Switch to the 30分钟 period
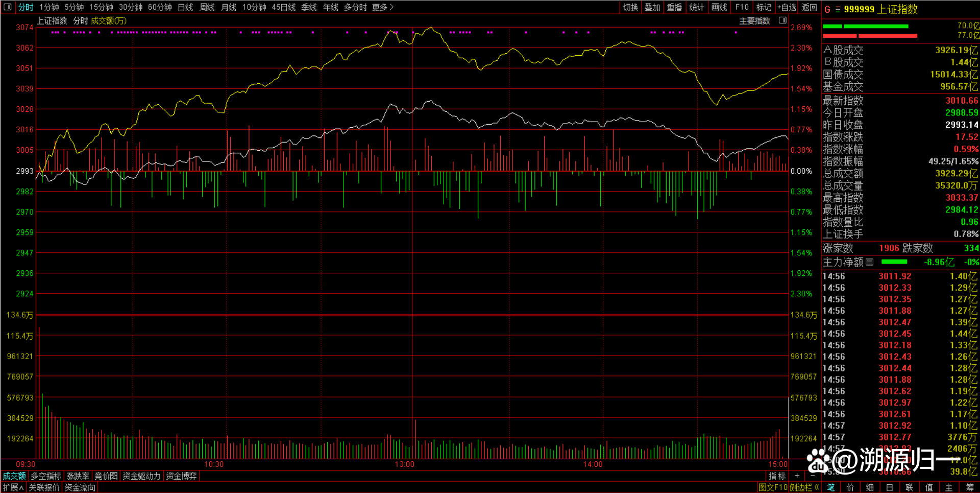Image resolution: width=980 pixels, height=494 pixels. point(131,7)
